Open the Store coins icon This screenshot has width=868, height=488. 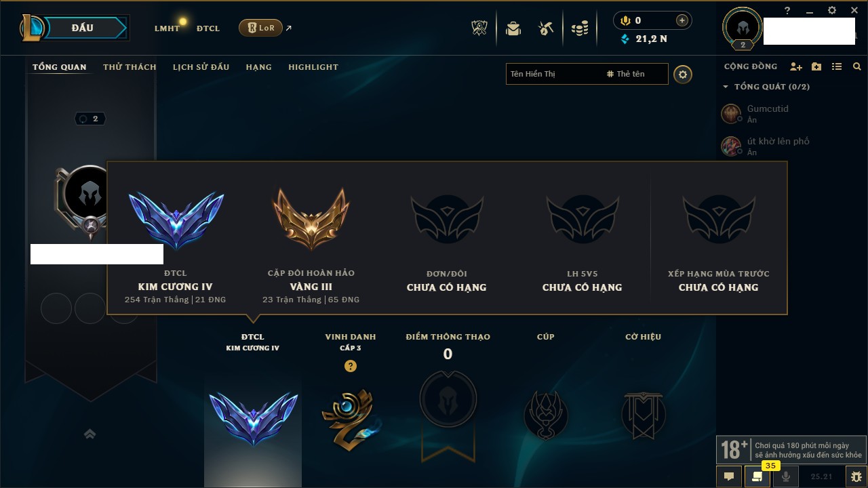(x=579, y=28)
